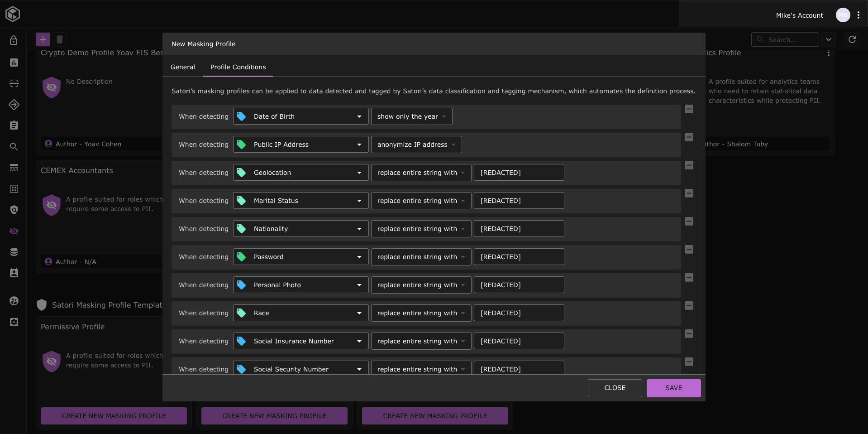Open the 'anonymize IP address' action dropdown
The image size is (868, 434).
(416, 145)
